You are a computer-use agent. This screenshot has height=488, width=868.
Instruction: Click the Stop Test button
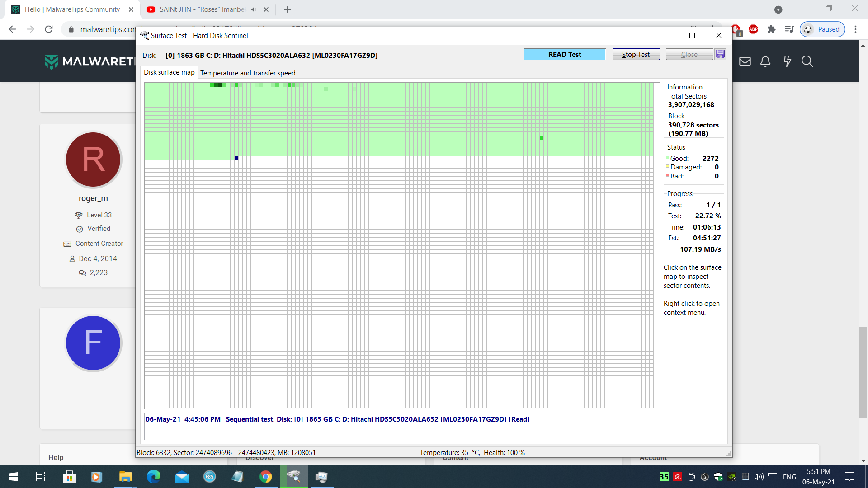point(636,54)
